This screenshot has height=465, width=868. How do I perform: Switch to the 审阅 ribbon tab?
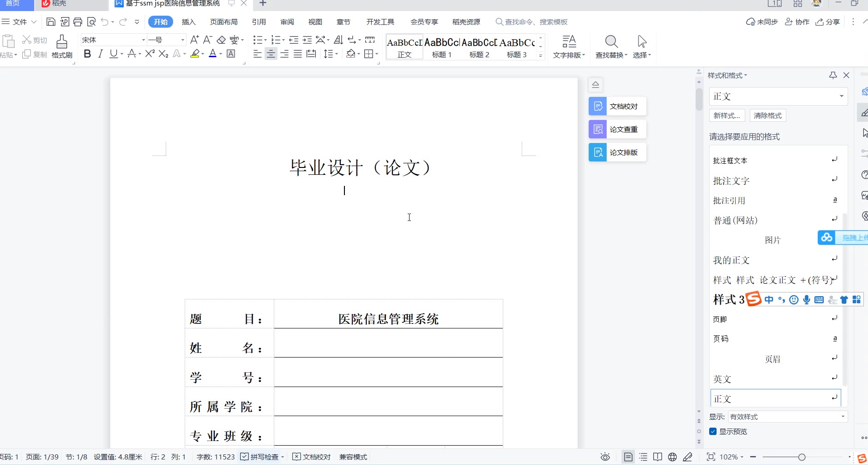click(287, 22)
